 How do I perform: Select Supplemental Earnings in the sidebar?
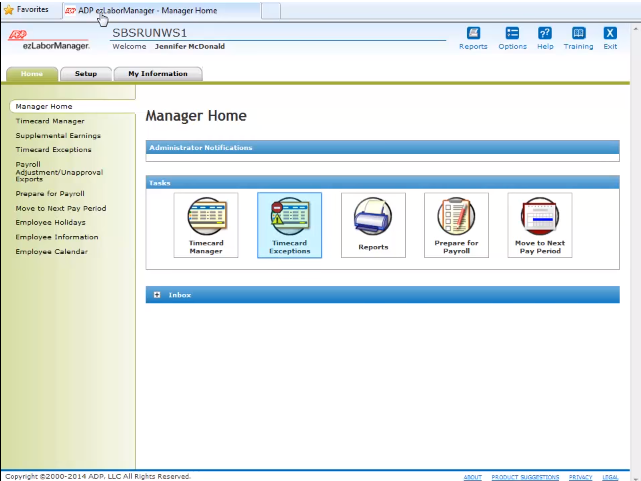58,135
